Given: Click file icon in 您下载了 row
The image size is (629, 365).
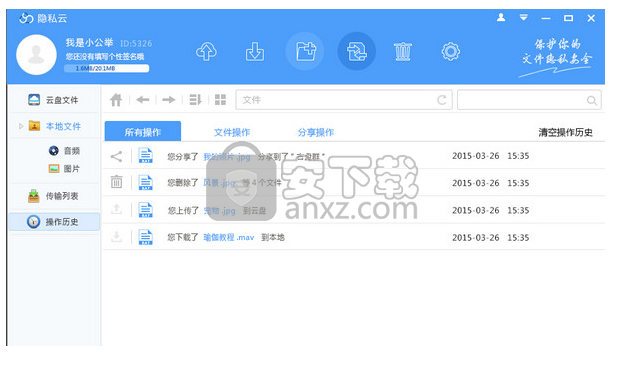Looking at the screenshot, I should coord(145,237).
